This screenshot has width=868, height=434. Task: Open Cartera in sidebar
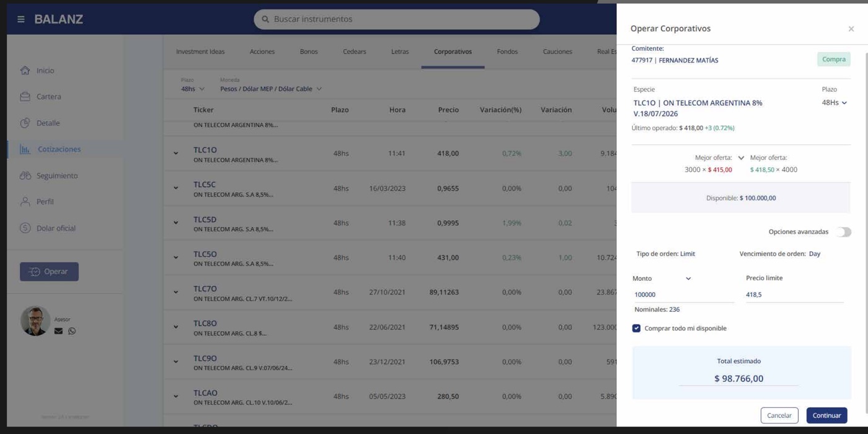[x=48, y=97]
